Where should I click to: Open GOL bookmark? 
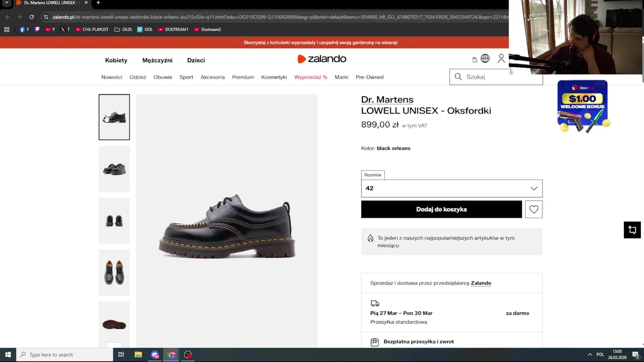[x=145, y=30]
